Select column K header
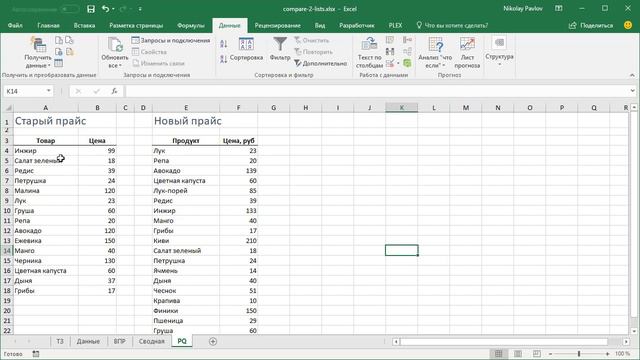640x360 pixels. tap(402, 108)
